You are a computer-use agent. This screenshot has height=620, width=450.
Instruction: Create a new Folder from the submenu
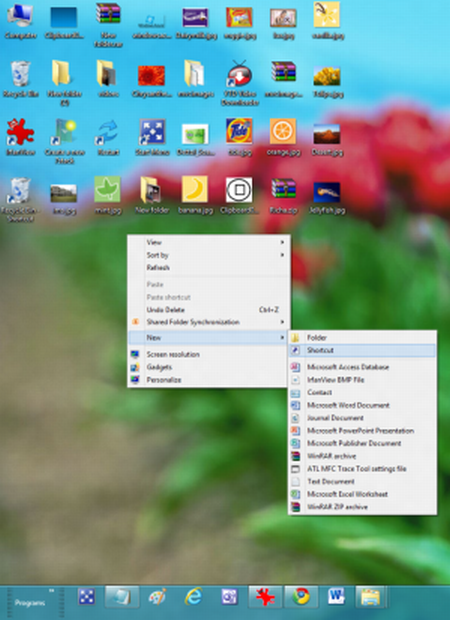pyautogui.click(x=362, y=338)
